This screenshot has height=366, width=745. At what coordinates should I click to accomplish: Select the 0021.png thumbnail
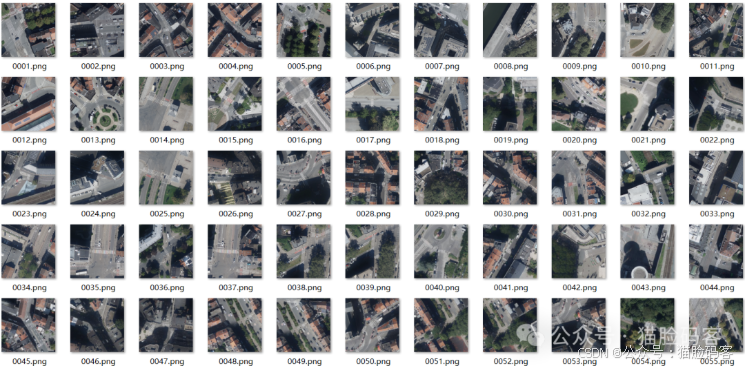tap(648, 104)
